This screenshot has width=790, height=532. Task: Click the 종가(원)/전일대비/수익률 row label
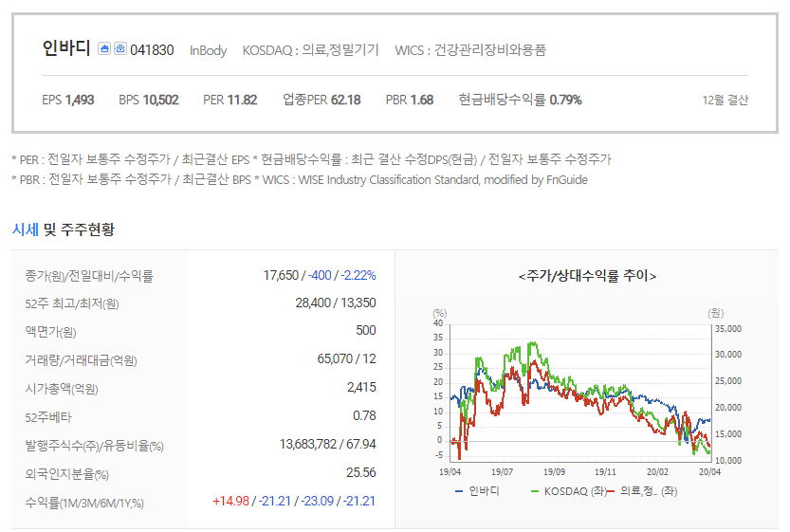click(89, 276)
